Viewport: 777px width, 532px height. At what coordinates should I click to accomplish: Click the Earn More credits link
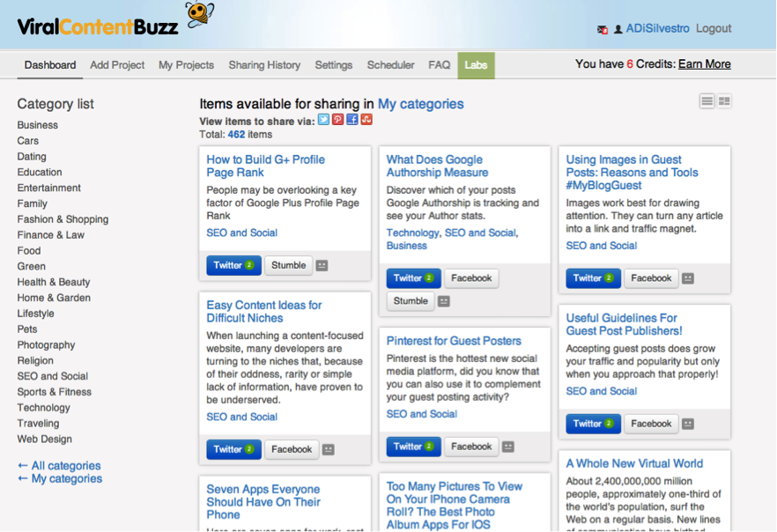[x=704, y=64]
